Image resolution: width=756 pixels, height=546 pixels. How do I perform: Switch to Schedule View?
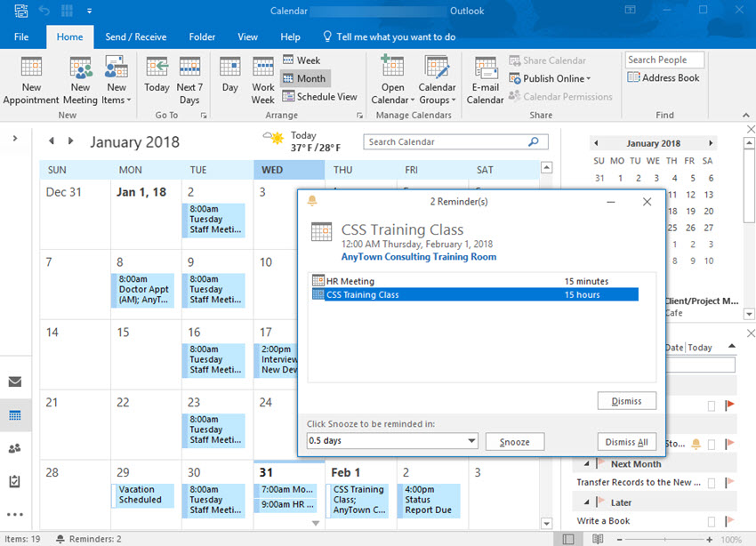pos(319,96)
